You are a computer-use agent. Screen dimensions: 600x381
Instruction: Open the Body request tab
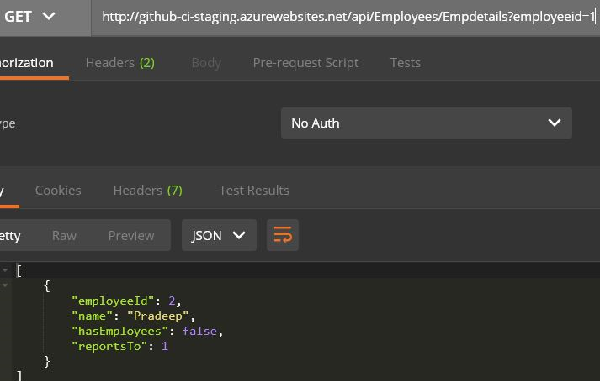(206, 63)
